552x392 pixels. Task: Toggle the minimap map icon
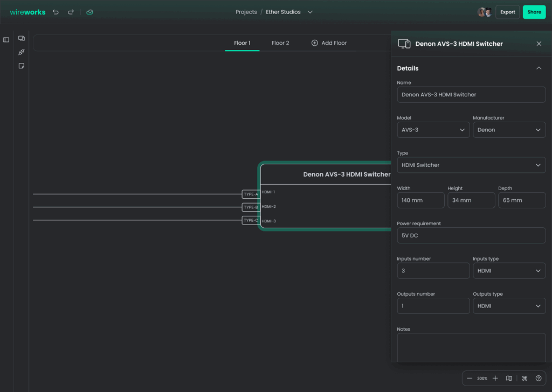pyautogui.click(x=509, y=379)
